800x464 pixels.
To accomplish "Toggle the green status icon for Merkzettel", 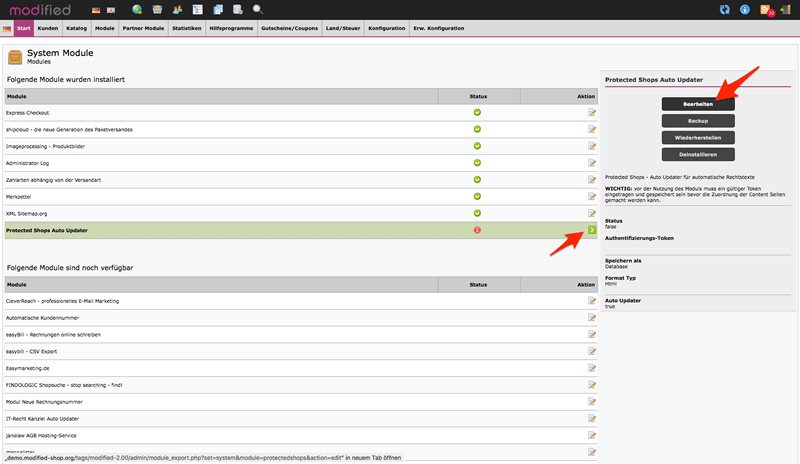I will [x=477, y=197].
